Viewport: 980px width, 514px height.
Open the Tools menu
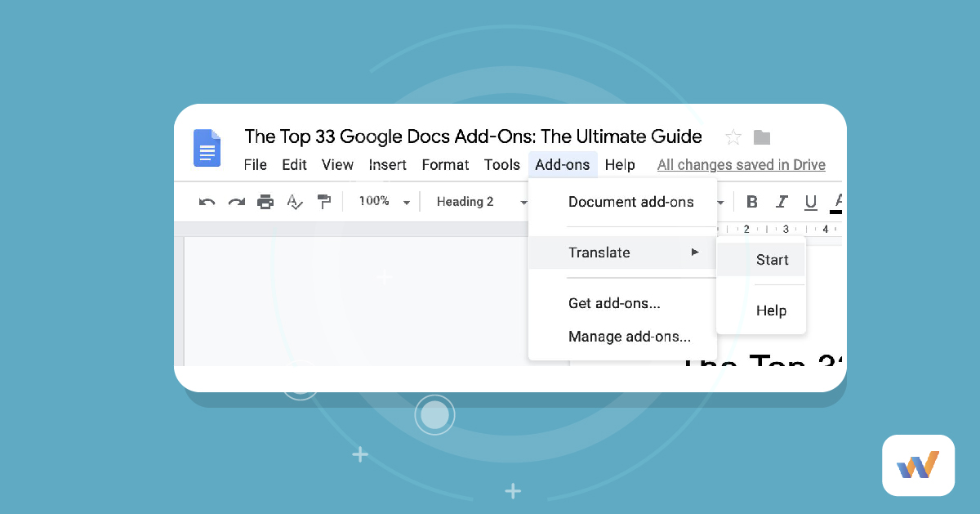[x=501, y=164]
